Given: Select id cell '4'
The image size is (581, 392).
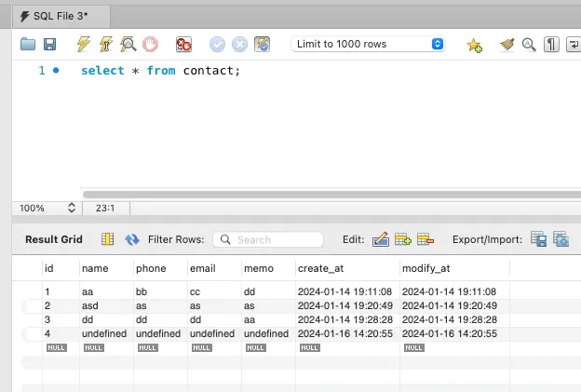Looking at the screenshot, I should (x=61, y=333).
